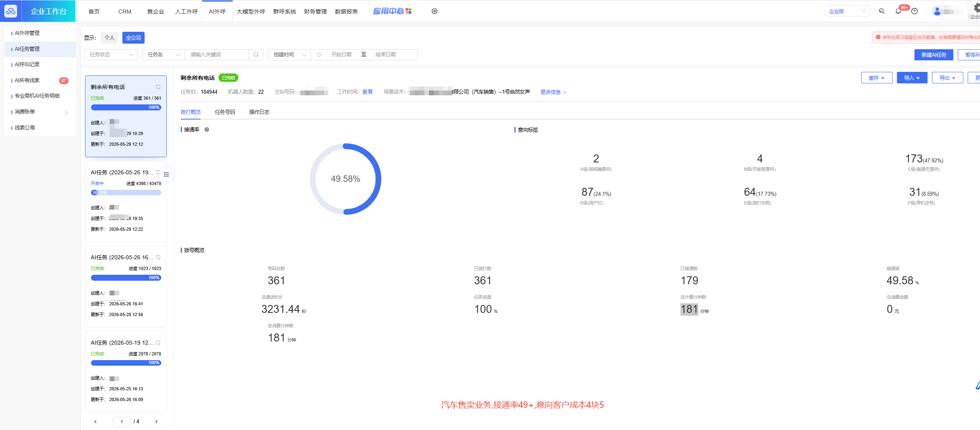Open 群呼系统 top menu
Screen dimensions: 980x430
click(284, 12)
